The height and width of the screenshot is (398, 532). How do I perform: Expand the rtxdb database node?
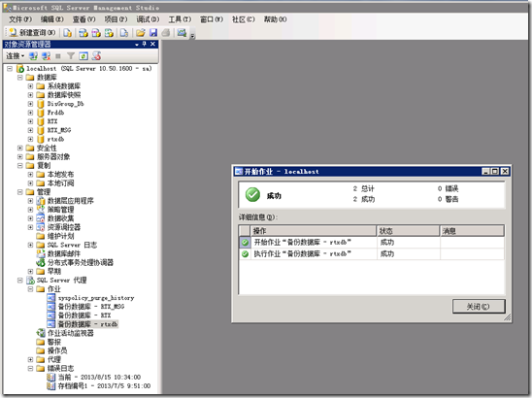tap(30, 139)
